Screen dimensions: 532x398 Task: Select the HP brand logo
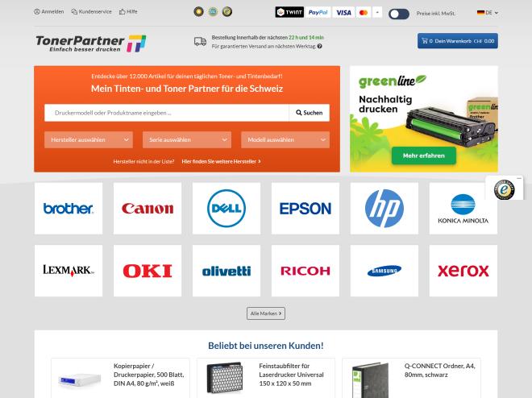(384, 208)
